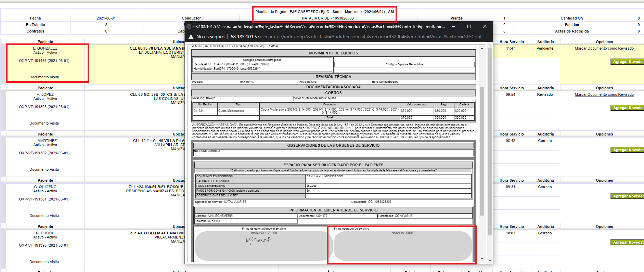The width and height of the screenshot is (644, 272).
Task: Click order OXP-VT-191453 (2021-06-01)
Action: [44, 61]
